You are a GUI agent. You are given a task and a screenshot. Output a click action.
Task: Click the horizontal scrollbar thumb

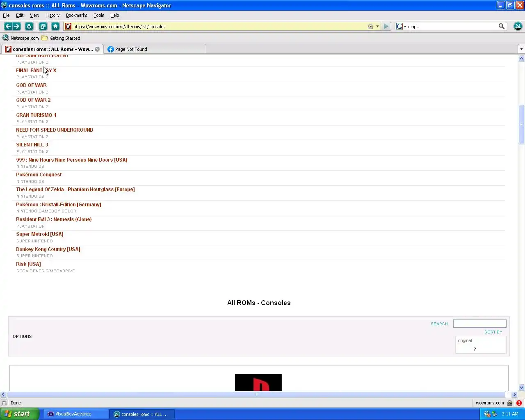point(256,394)
